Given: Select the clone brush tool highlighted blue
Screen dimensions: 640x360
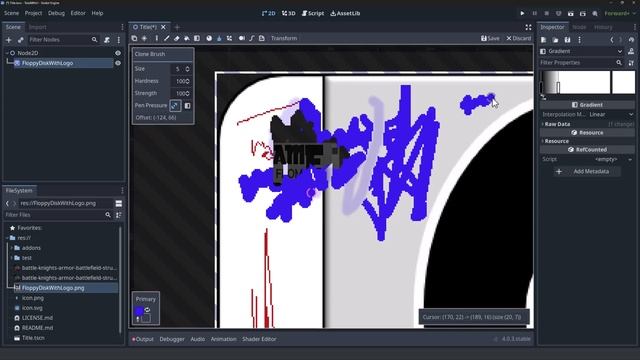Looking at the screenshot, I should pos(219,38).
